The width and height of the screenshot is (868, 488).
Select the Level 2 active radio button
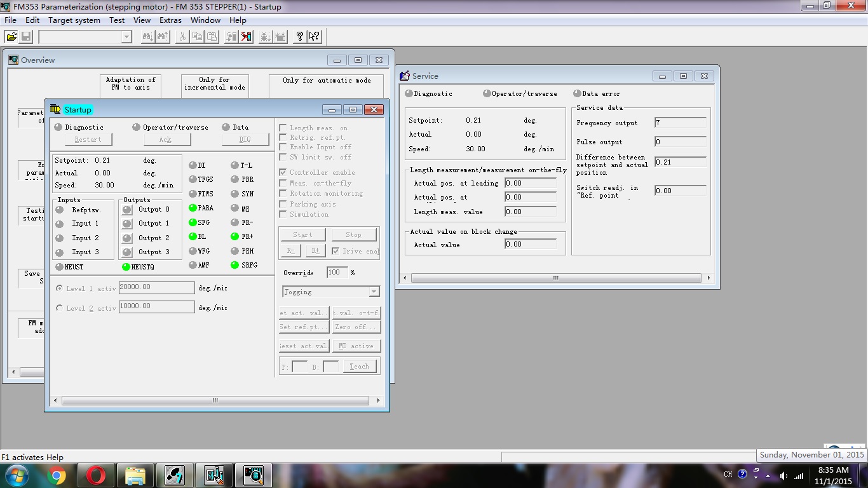pos(60,308)
